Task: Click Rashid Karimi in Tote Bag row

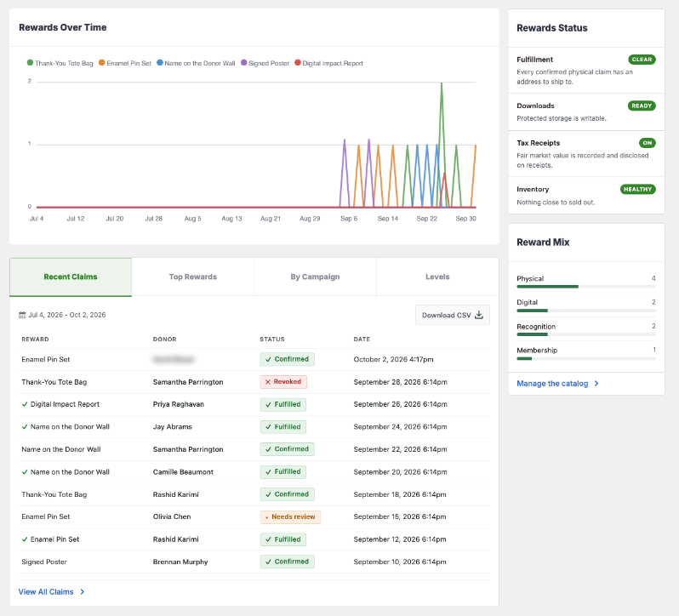Action: (176, 494)
